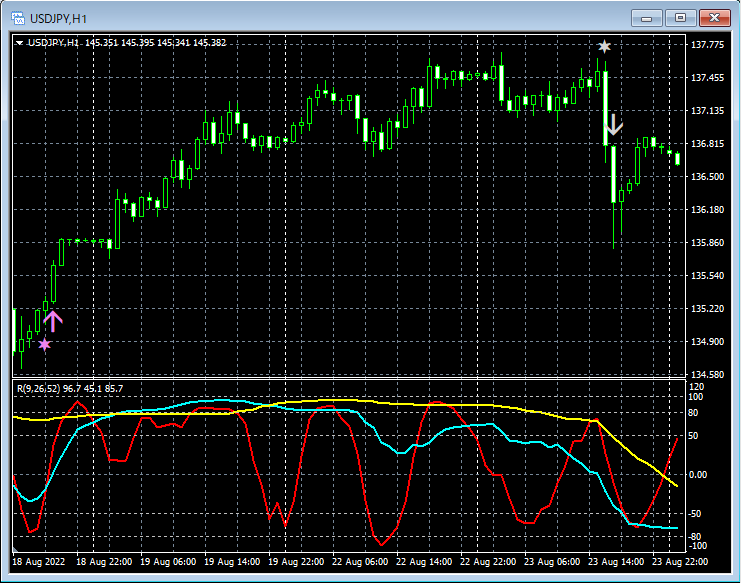This screenshot has width=742, height=583.
Task: Minimize the USDJPY,H1 chart window
Action: coord(649,17)
